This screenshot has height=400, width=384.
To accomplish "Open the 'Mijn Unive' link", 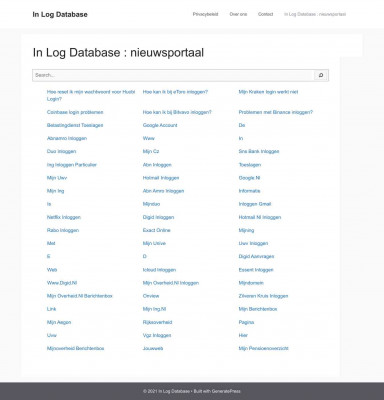I will 154,243.
